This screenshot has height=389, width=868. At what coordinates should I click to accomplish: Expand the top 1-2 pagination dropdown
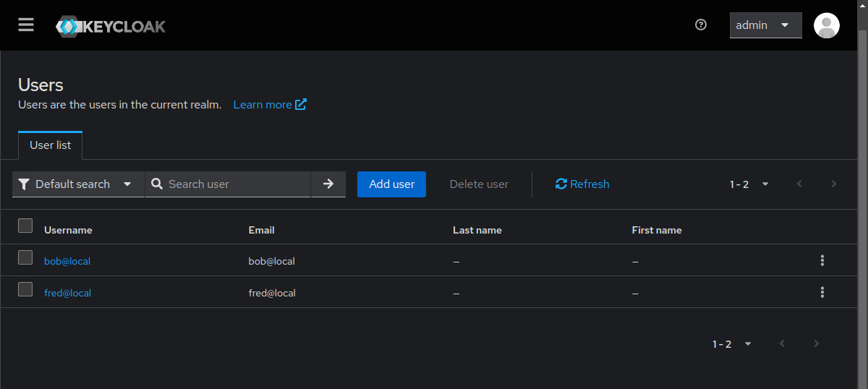749,184
